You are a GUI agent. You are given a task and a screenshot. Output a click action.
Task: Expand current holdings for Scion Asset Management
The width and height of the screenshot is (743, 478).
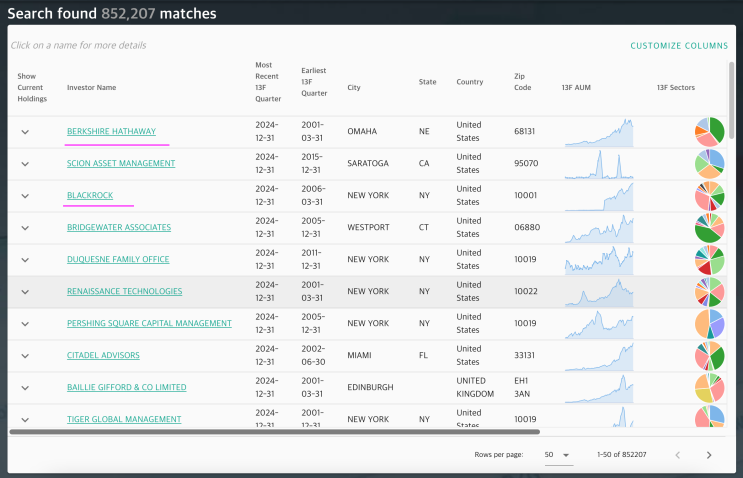[x=25, y=164]
